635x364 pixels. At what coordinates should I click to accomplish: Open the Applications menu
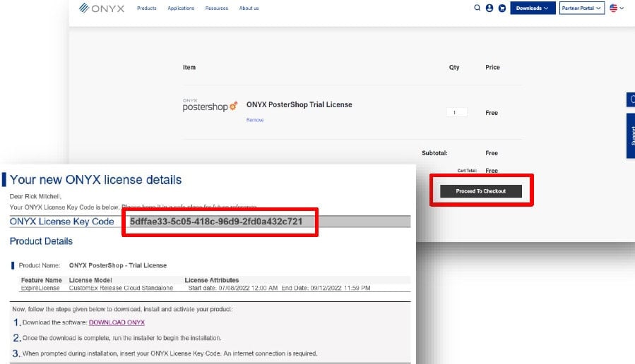[181, 8]
